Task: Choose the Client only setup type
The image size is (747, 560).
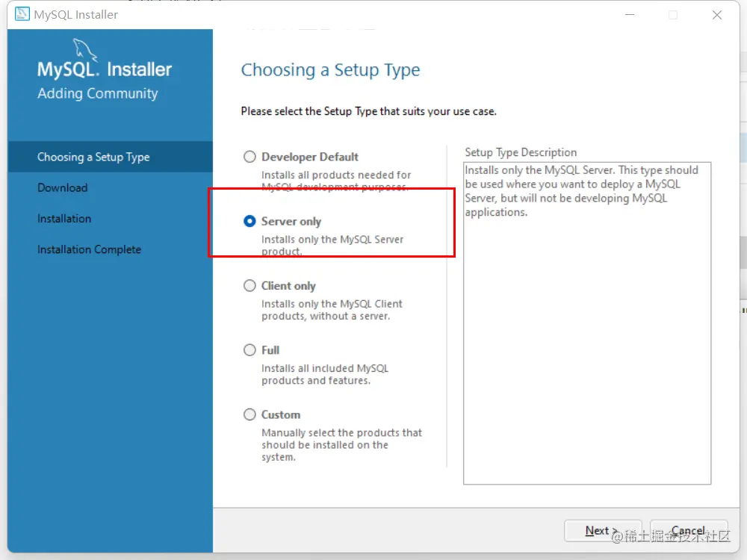Action: click(249, 286)
